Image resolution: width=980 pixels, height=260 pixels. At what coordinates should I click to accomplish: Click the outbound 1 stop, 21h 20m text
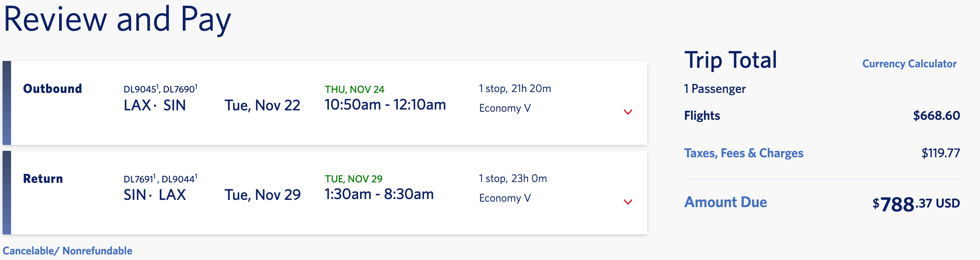(x=515, y=89)
